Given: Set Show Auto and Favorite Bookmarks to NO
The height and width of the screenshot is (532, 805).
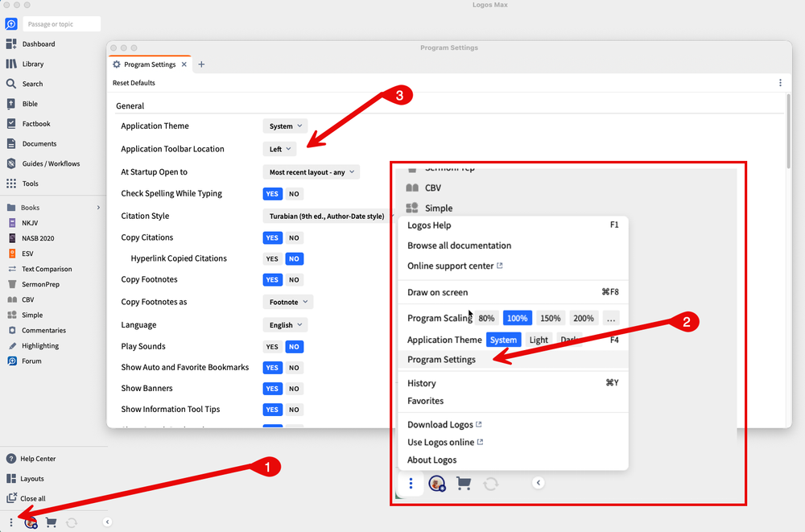Looking at the screenshot, I should pyautogui.click(x=294, y=368).
